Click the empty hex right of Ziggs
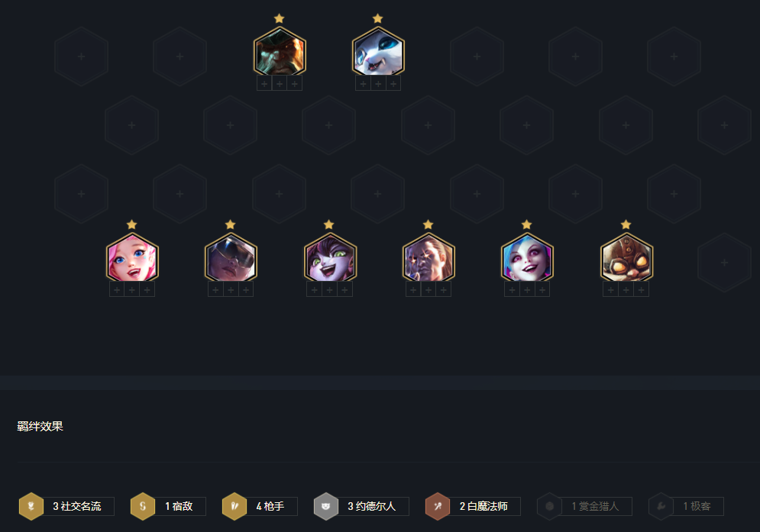Screen dimensions: 760x532 click(x=724, y=263)
